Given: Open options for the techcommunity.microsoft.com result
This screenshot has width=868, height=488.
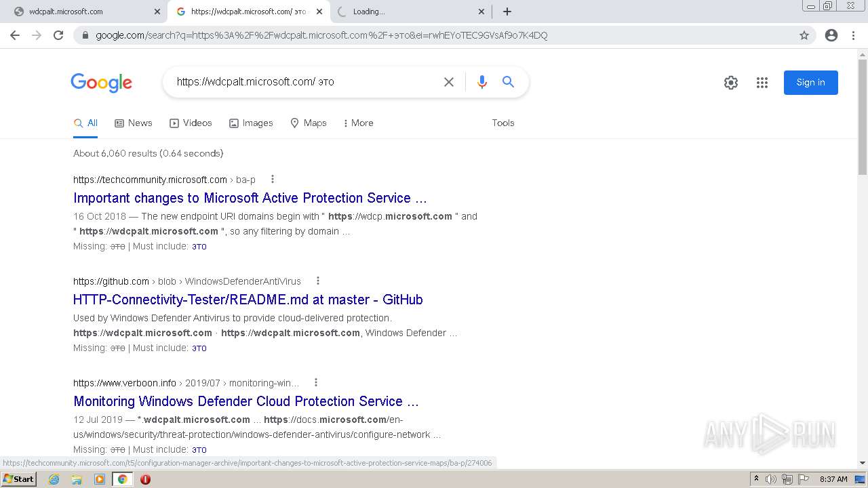Looking at the screenshot, I should (x=273, y=179).
